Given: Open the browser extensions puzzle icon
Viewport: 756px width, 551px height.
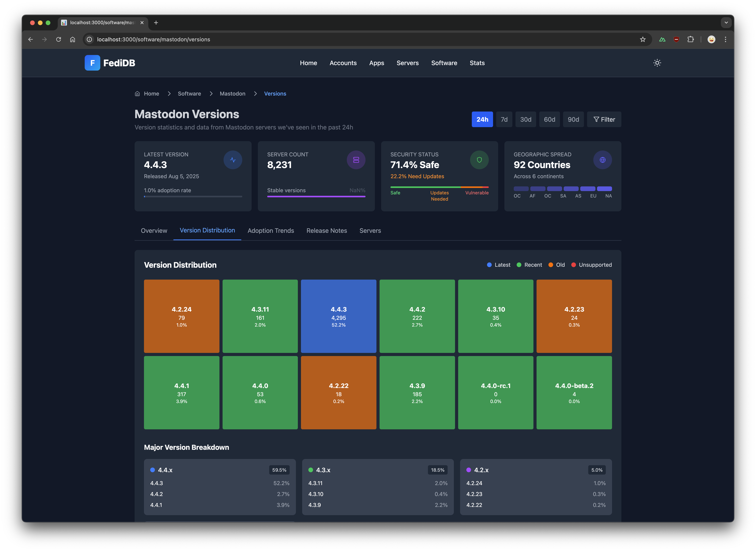Looking at the screenshot, I should tap(690, 39).
